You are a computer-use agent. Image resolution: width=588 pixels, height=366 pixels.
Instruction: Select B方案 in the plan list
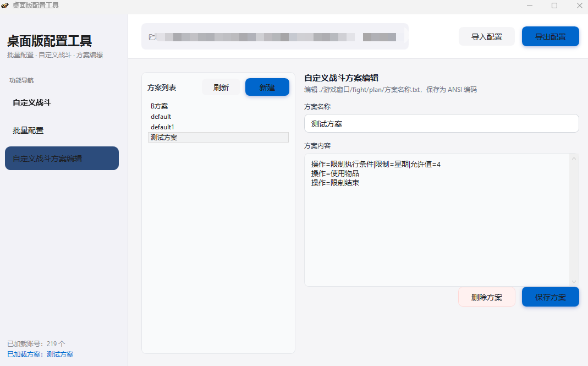point(160,106)
